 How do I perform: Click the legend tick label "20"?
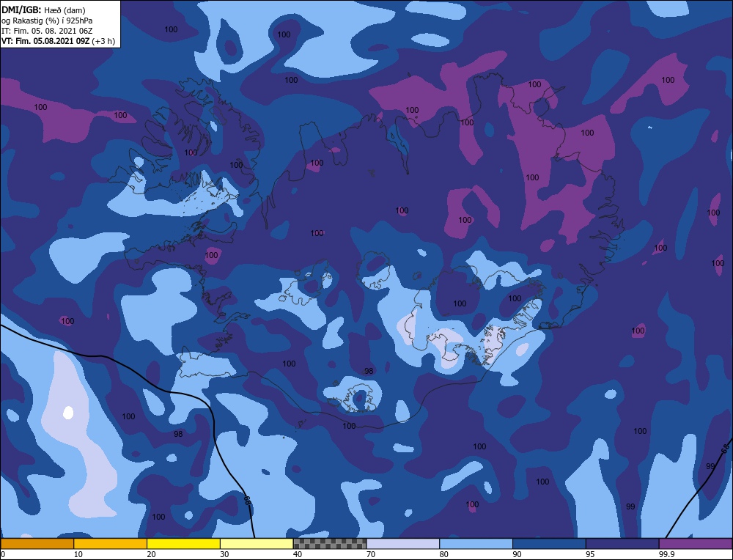click(x=151, y=554)
